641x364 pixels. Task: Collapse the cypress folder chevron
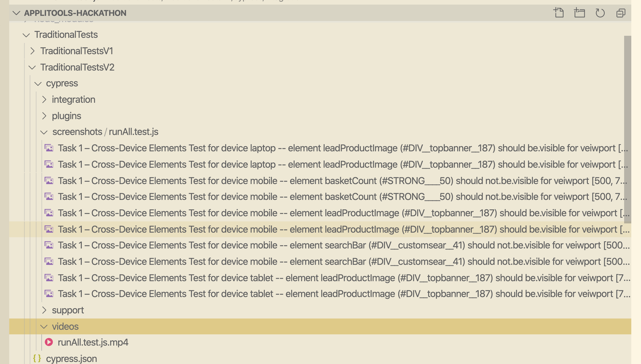(38, 84)
